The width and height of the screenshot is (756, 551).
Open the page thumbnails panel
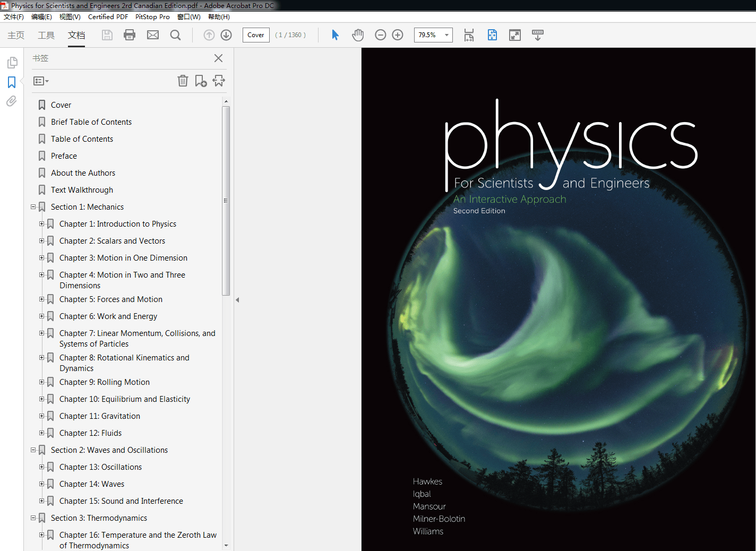[12, 62]
